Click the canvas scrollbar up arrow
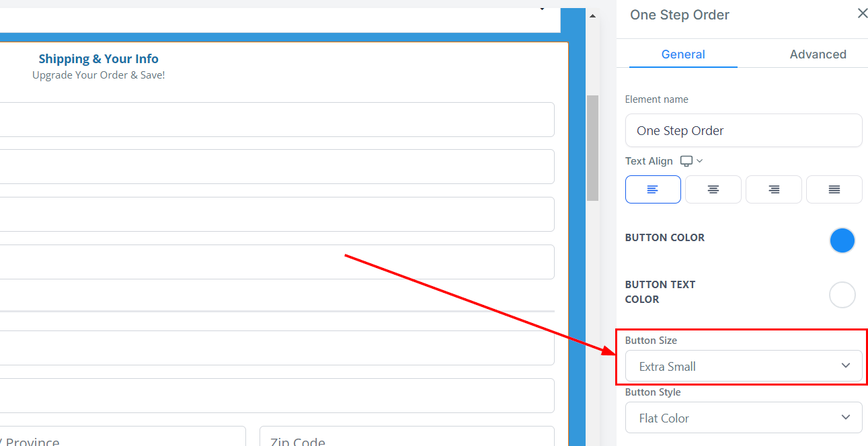 [x=592, y=16]
